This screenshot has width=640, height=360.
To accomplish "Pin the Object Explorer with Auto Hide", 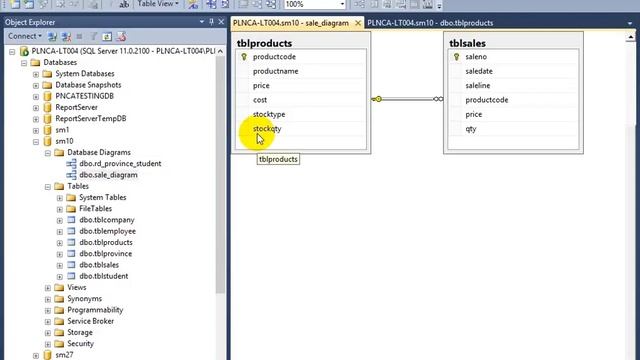I will (x=211, y=22).
